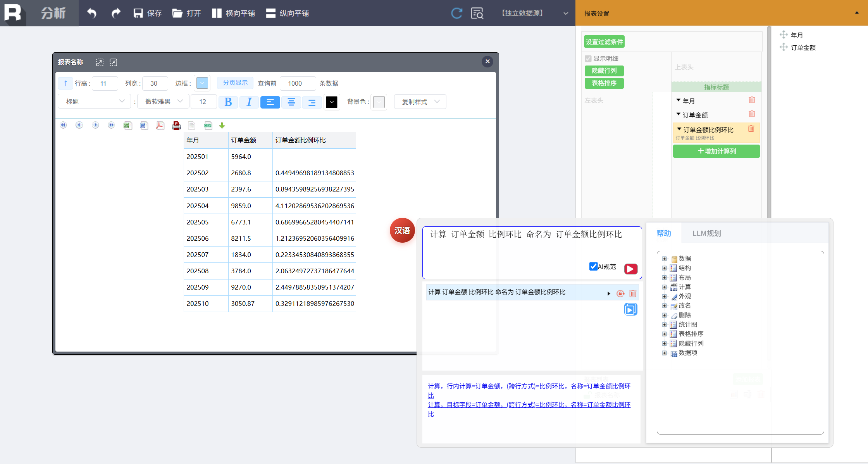Toggle the 显示明细 checkbox
Image resolution: width=868 pixels, height=464 pixels.
588,59
